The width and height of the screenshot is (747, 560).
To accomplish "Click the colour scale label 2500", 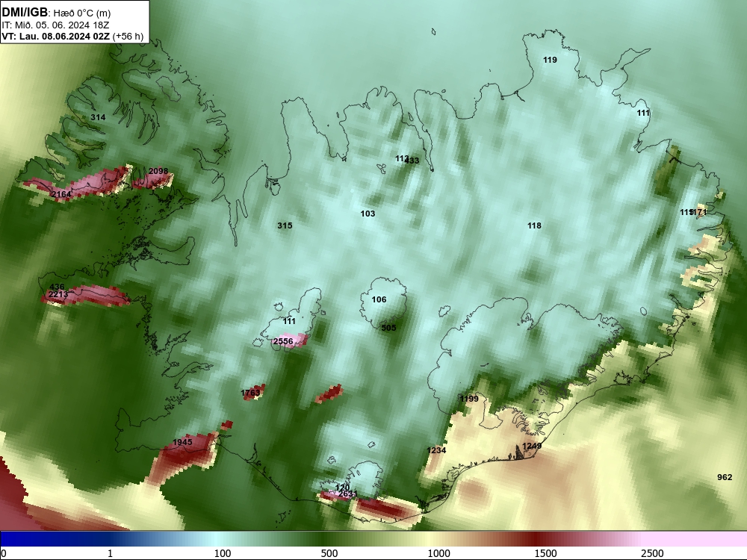I will click(x=652, y=553).
